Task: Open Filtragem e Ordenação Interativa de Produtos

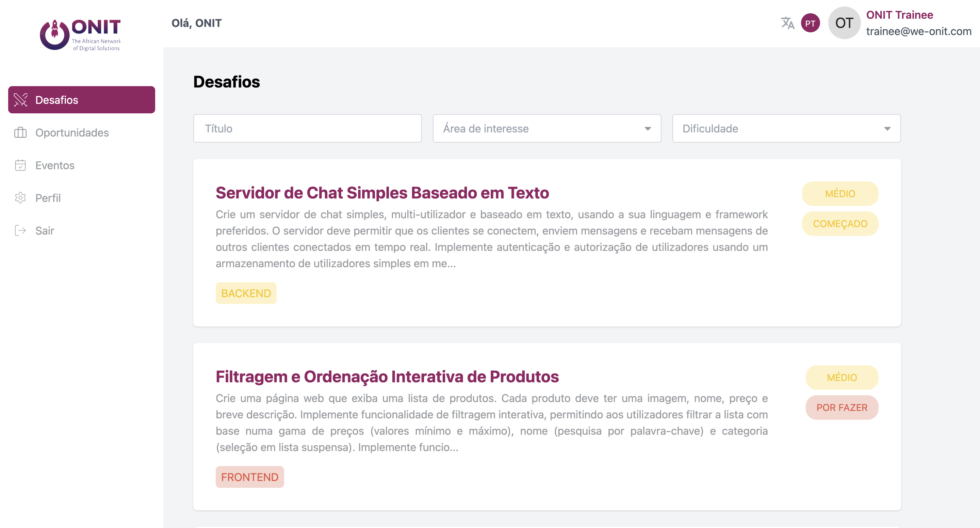Action: pos(387,377)
